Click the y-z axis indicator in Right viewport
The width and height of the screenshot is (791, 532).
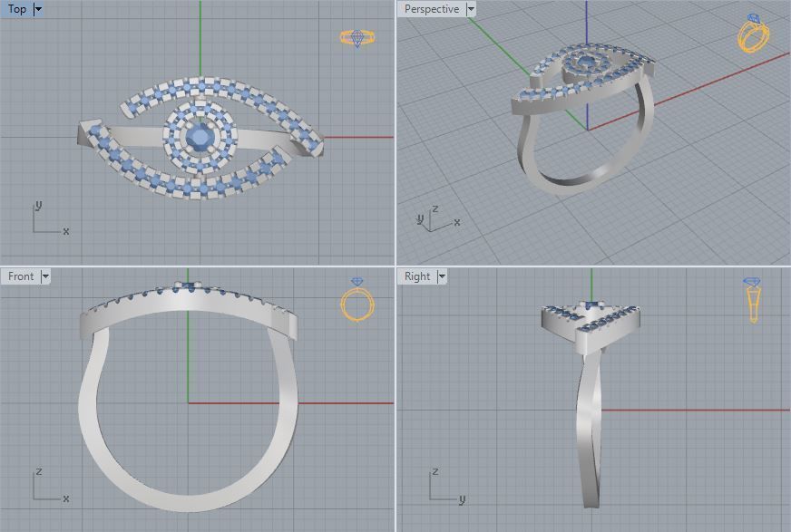click(447, 486)
